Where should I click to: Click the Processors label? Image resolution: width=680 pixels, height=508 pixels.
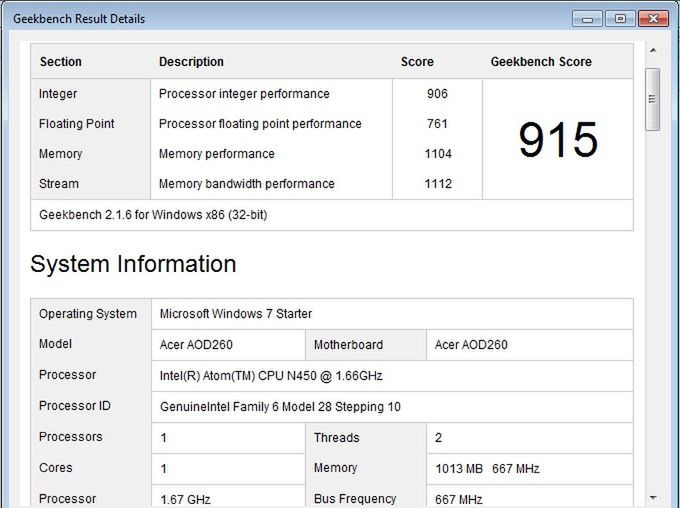coord(70,436)
